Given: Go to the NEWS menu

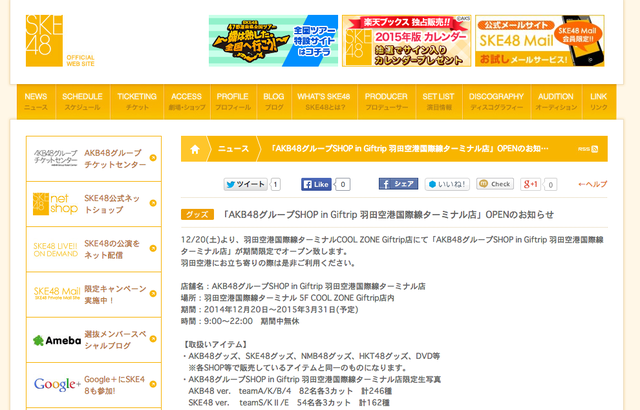Looking at the screenshot, I should point(36,102).
